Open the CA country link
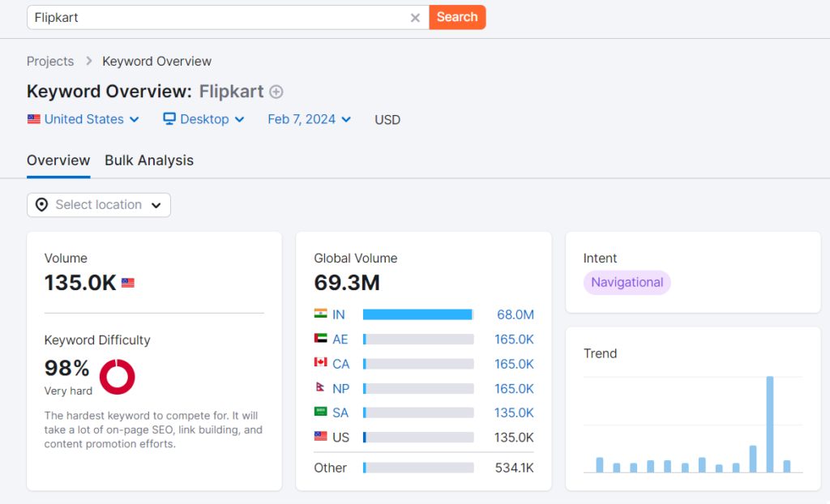 click(341, 365)
